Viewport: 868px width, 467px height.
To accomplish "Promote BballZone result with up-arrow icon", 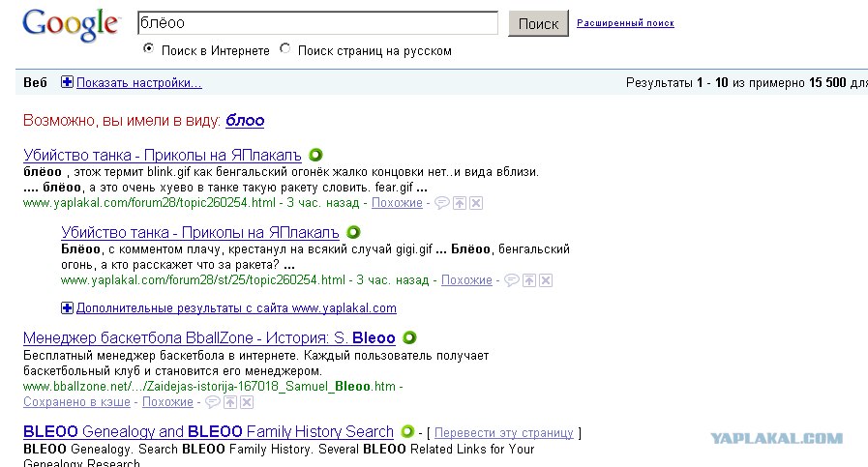I will tap(230, 402).
